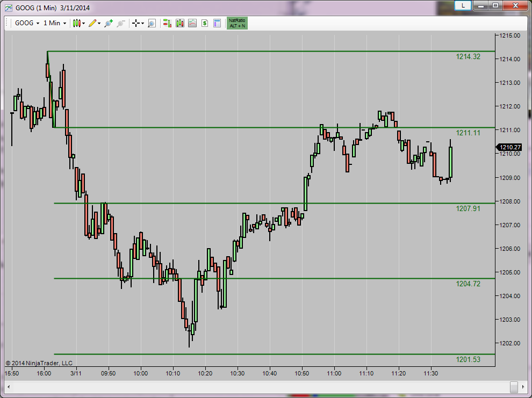The width and height of the screenshot is (532, 398).
Task: Click the 1204.72 level label
Action: click(x=468, y=284)
